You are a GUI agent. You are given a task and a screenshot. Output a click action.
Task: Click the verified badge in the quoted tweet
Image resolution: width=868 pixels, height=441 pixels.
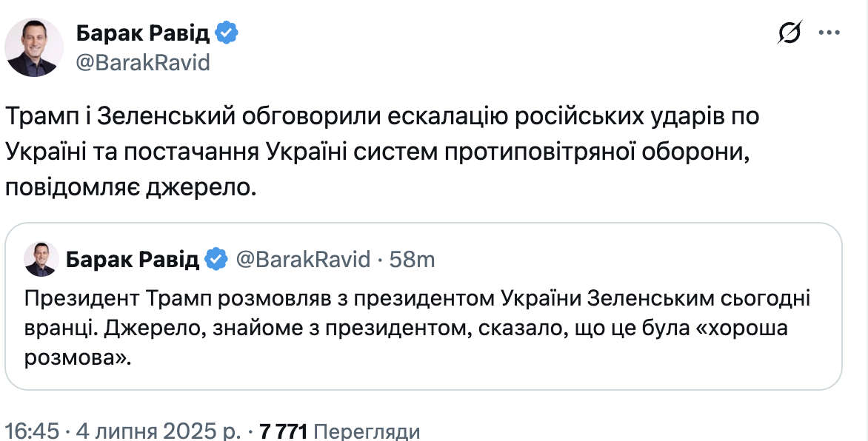click(x=216, y=259)
